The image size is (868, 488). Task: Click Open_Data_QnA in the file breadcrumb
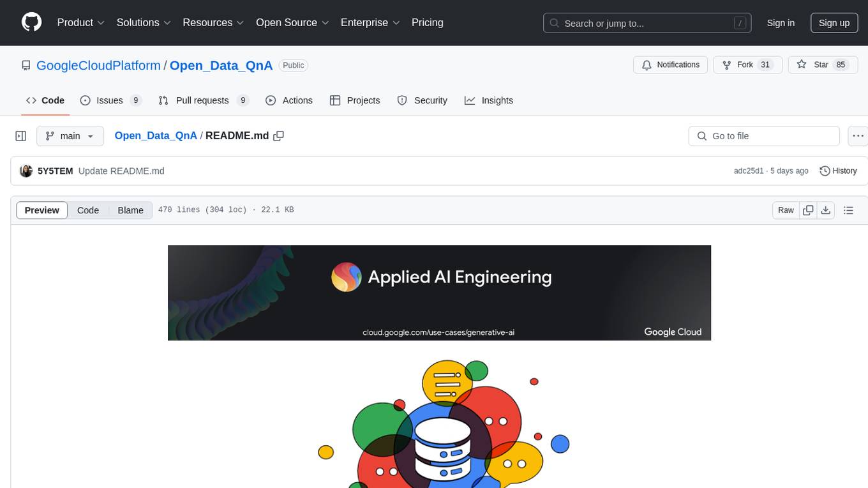pos(156,135)
